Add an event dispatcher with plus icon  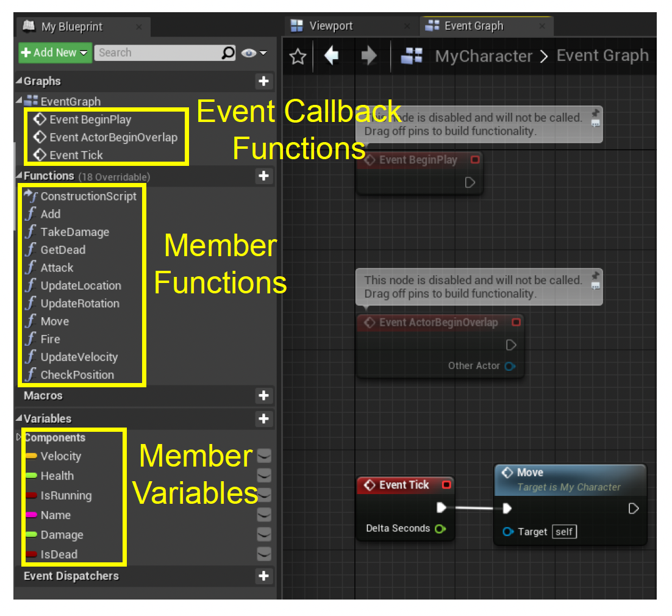(x=263, y=576)
